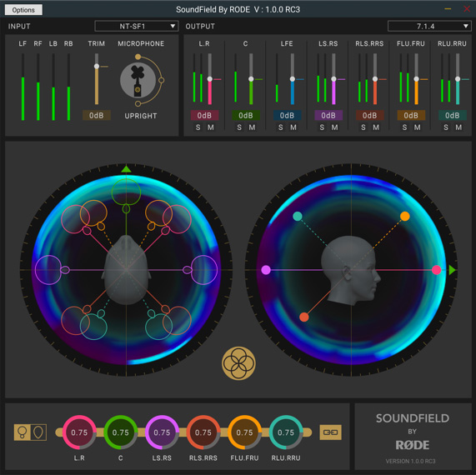476x475 pixels.
Task: Select top-left pink L speaker pattern
Action: coord(76,219)
